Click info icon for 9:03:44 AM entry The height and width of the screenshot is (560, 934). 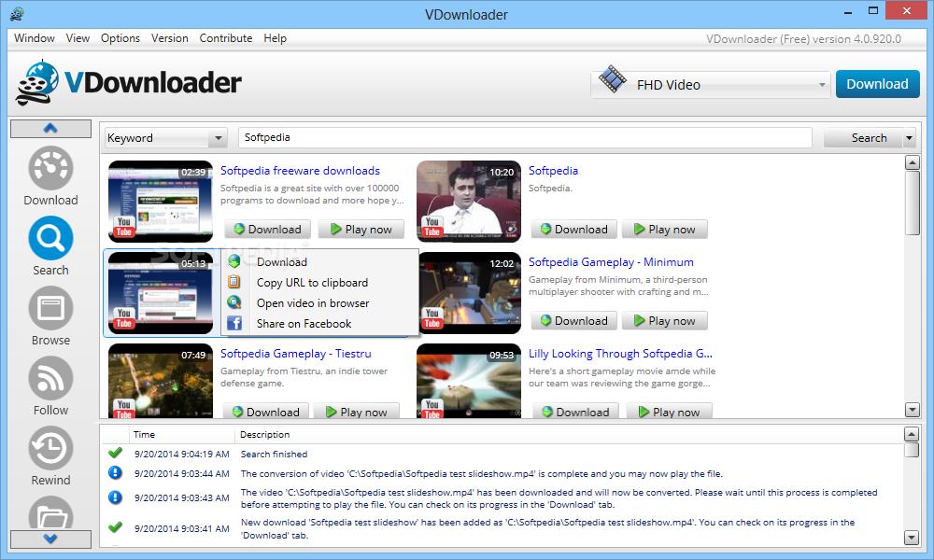(115, 473)
